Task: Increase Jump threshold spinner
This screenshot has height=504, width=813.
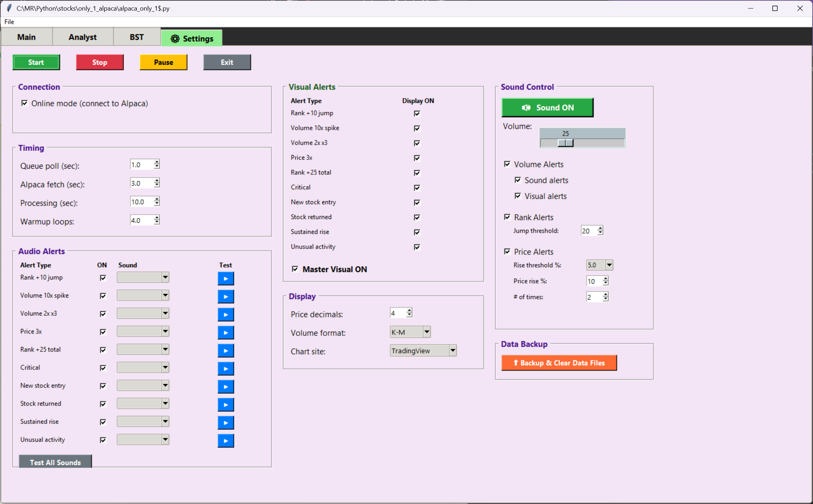Action: [x=600, y=228]
